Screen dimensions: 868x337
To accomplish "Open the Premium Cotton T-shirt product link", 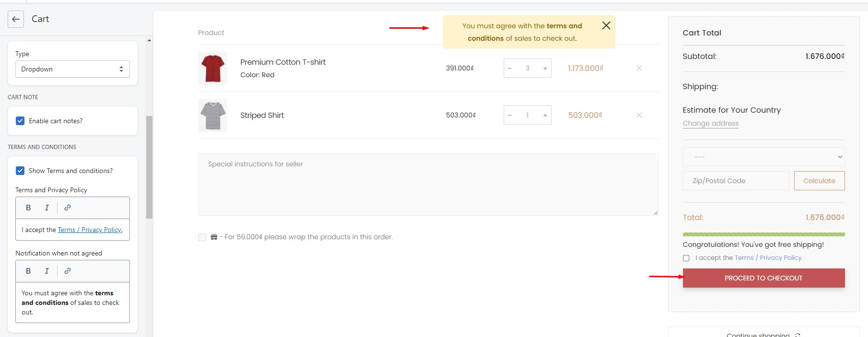I will click(283, 62).
